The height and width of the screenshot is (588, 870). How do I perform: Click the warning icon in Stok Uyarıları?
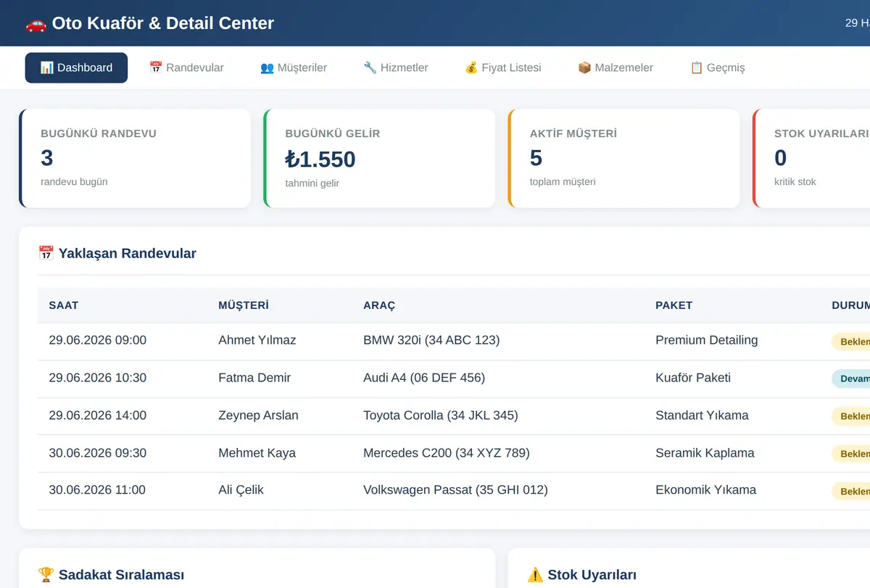(x=535, y=575)
